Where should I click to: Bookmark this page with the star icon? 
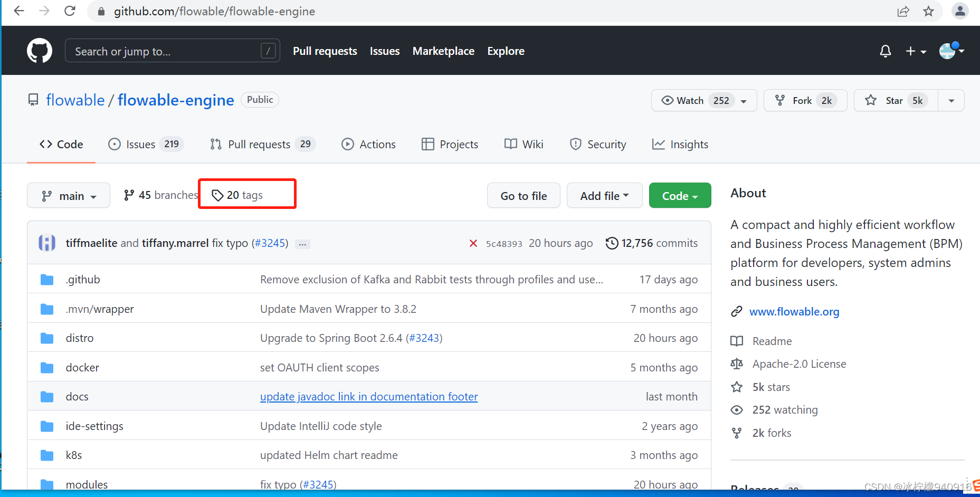point(928,11)
